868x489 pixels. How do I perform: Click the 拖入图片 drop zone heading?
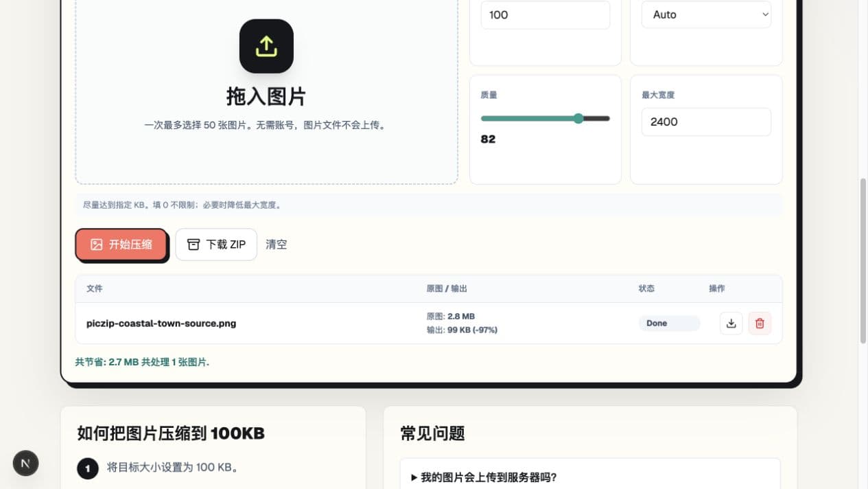[x=266, y=97]
